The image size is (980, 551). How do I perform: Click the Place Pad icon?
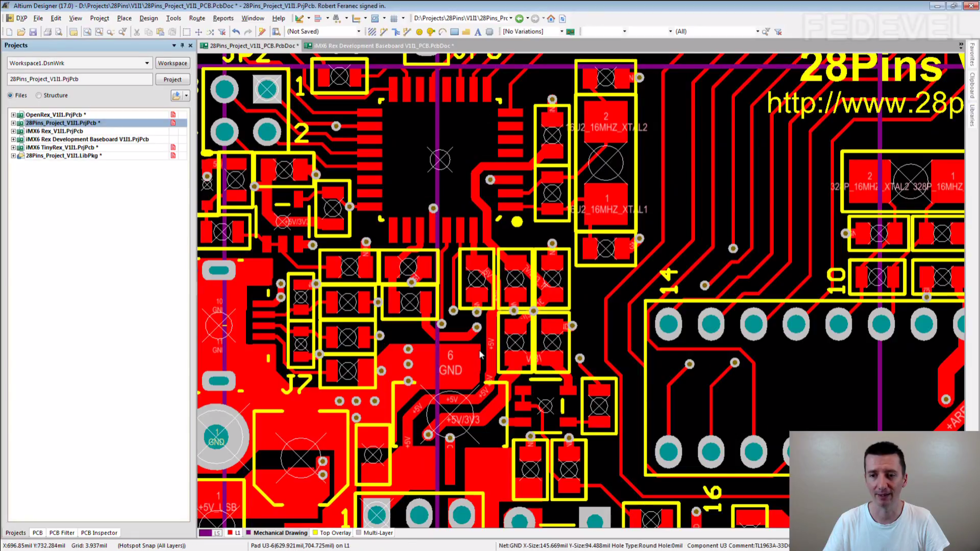coord(419,32)
